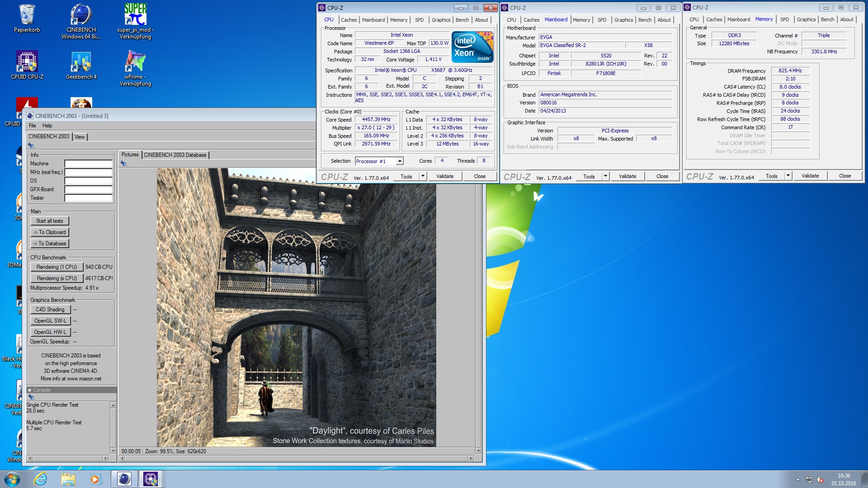
Task: Click in Machine input field
Action: (x=88, y=164)
